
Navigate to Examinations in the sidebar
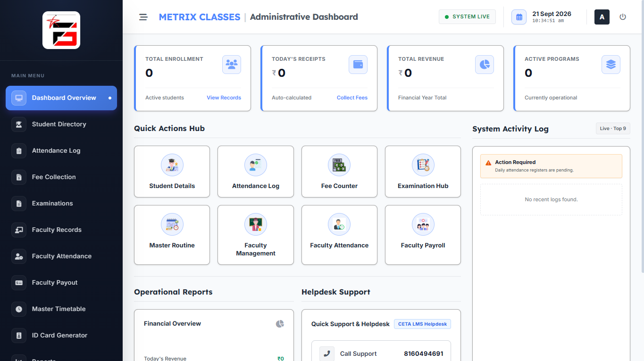click(x=61, y=204)
